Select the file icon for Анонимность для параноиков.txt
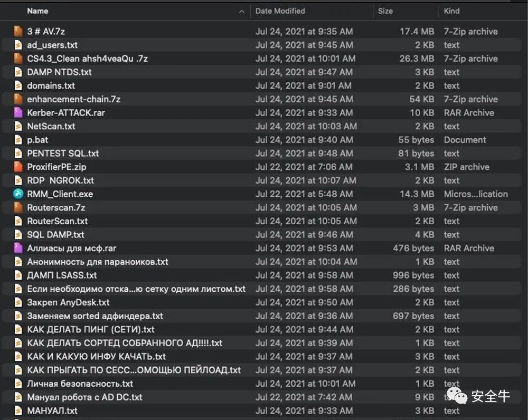This screenshot has width=528, height=420. (x=18, y=262)
